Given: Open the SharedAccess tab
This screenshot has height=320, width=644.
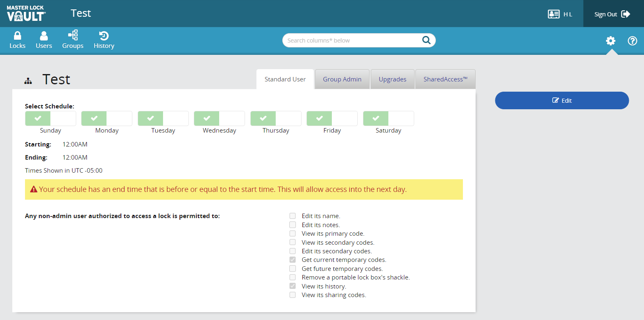Looking at the screenshot, I should click(x=445, y=79).
